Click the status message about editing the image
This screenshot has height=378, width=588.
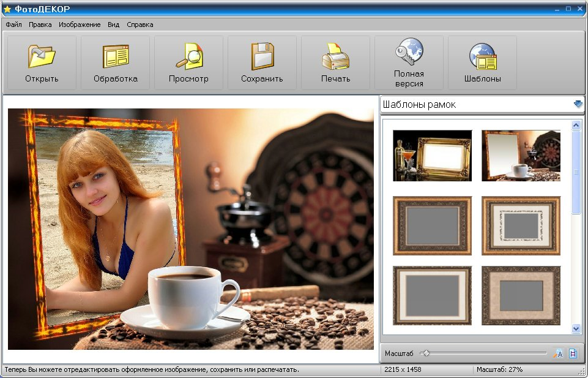pyautogui.click(x=152, y=369)
